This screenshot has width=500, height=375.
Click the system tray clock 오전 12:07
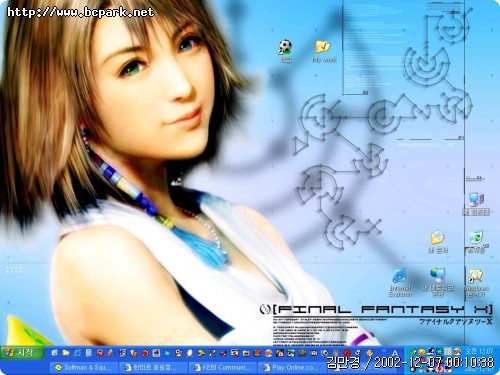479,351
